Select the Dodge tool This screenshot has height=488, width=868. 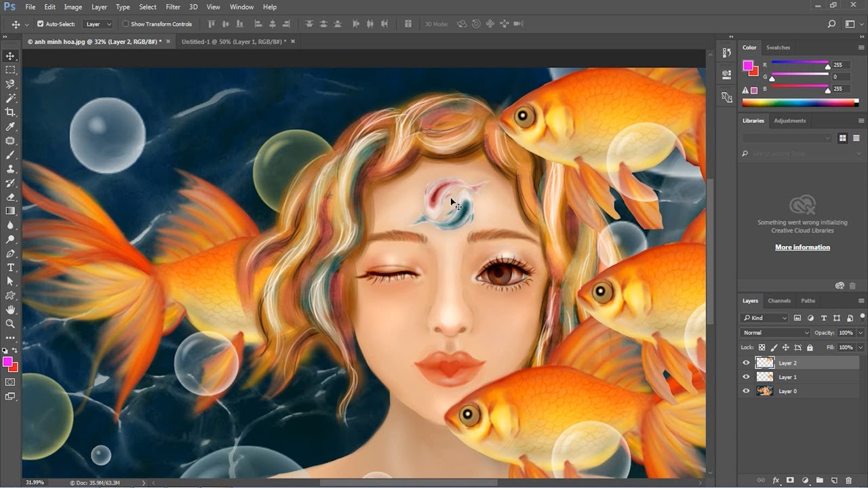[10, 239]
